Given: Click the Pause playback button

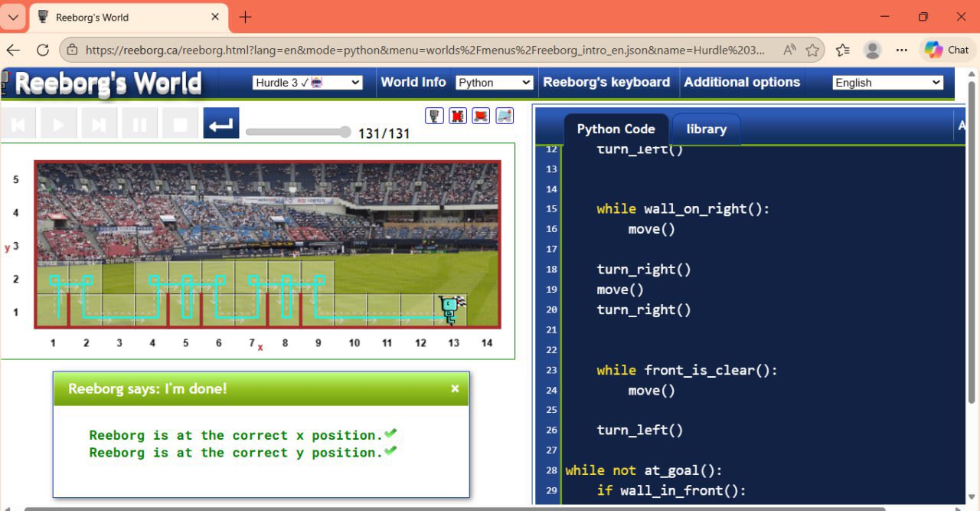Looking at the screenshot, I should coord(139,123).
